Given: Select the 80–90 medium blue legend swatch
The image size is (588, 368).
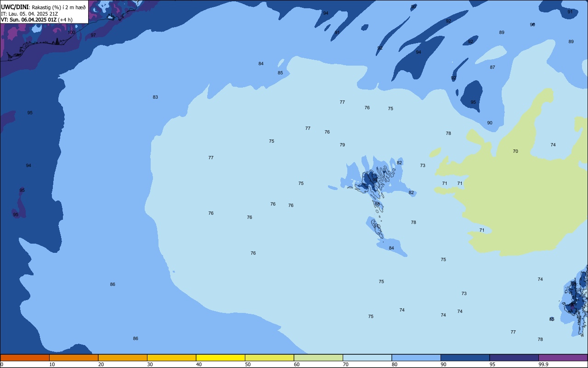Looking at the screenshot, I should (x=416, y=357).
